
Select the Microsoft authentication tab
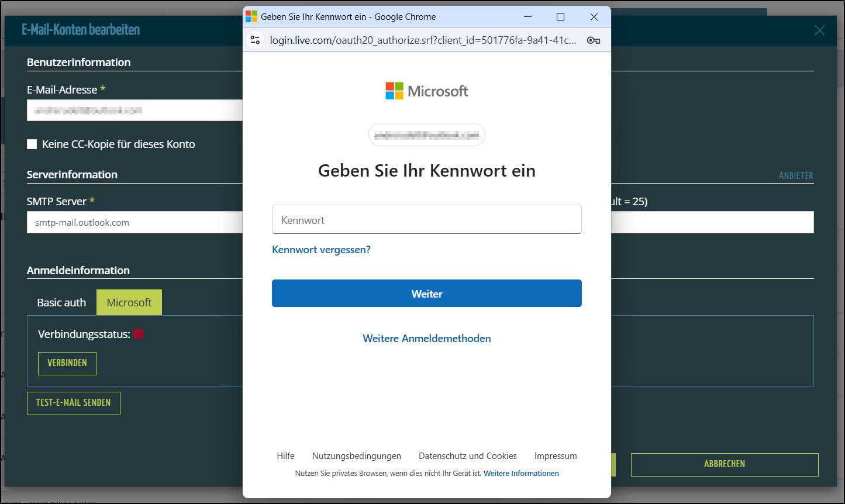pos(129,303)
